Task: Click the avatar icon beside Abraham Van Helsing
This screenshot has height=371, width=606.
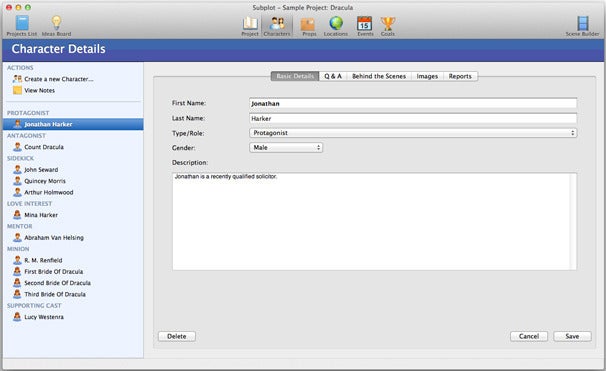Action: click(x=17, y=237)
